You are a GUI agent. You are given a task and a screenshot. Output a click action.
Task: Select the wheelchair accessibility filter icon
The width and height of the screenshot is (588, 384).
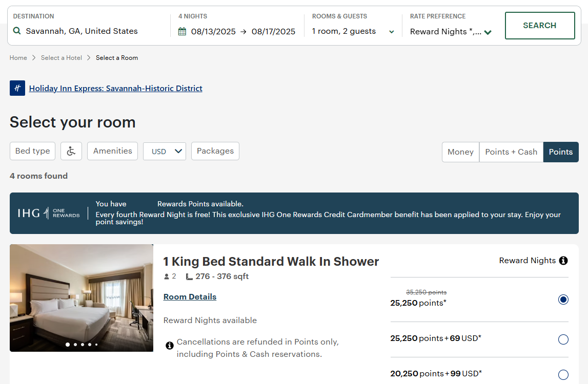coord(71,151)
